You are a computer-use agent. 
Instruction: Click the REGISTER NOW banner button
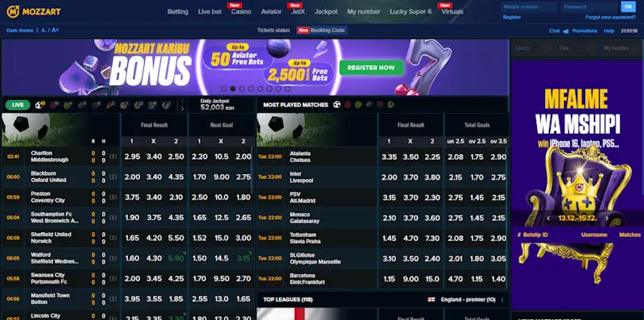pyautogui.click(x=371, y=68)
